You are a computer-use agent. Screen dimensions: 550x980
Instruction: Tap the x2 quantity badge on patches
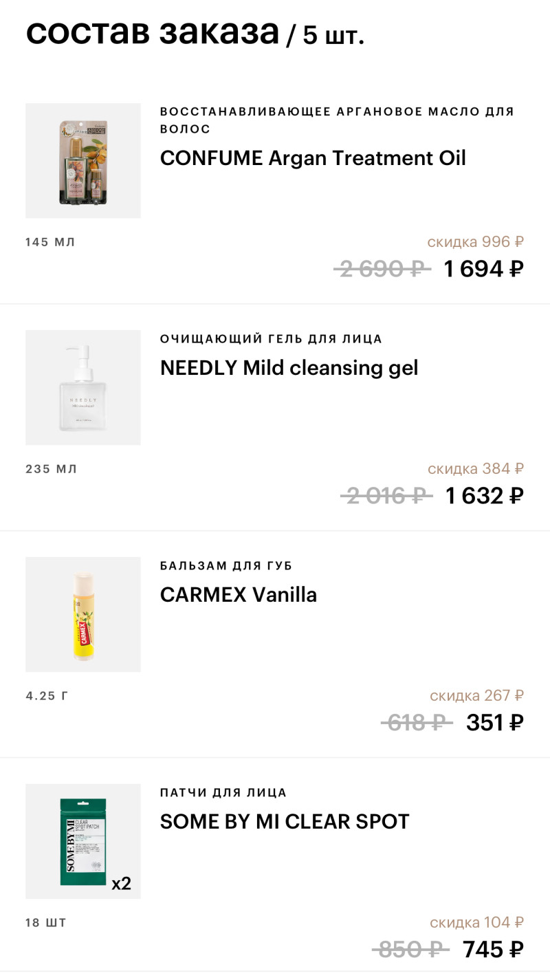[x=121, y=884]
